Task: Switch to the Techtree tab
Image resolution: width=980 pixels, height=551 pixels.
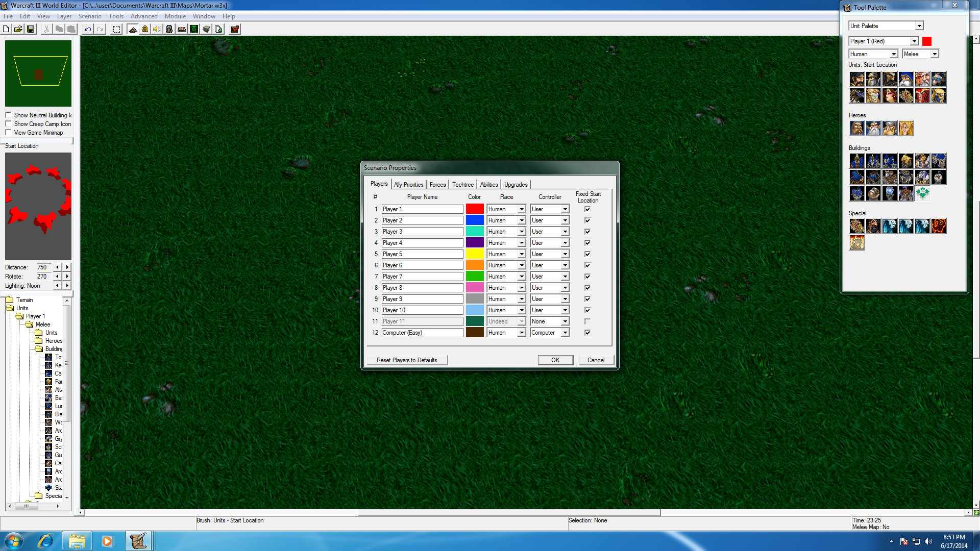Action: point(463,185)
